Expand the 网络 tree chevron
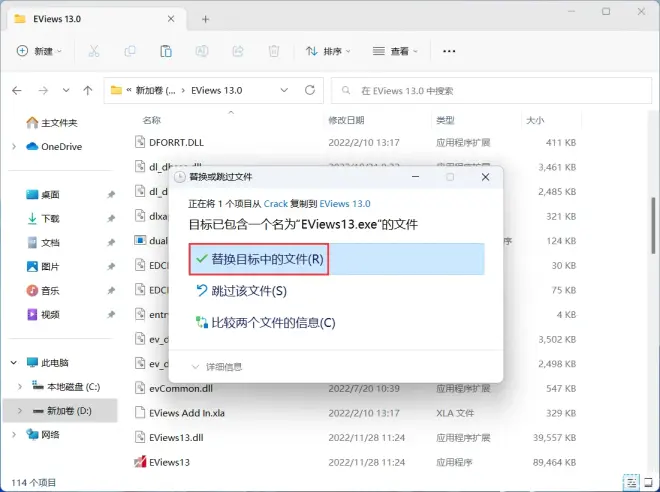Image resolution: width=660 pixels, height=492 pixels. [x=14, y=434]
